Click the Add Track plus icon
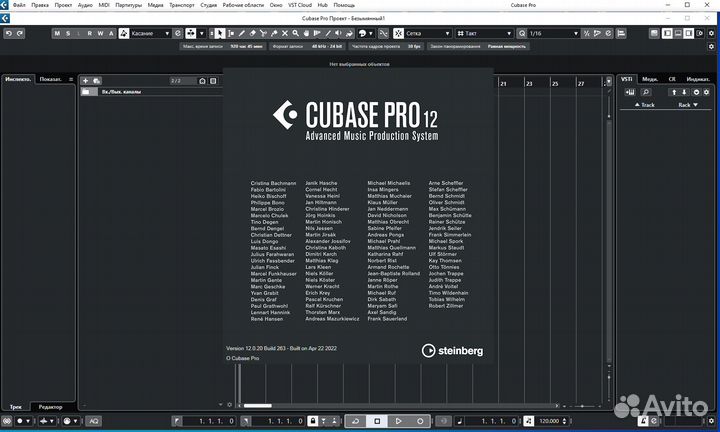The width and height of the screenshot is (720, 432). point(85,81)
